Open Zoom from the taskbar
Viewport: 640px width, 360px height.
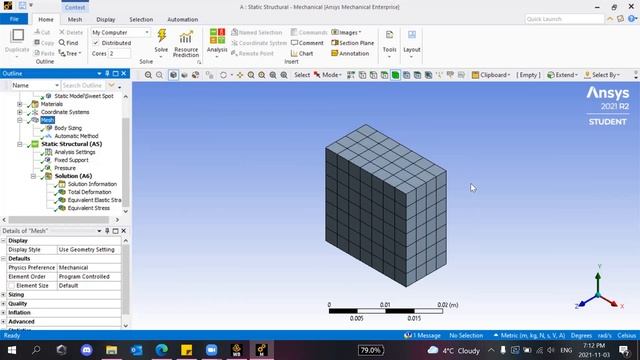tap(211, 350)
